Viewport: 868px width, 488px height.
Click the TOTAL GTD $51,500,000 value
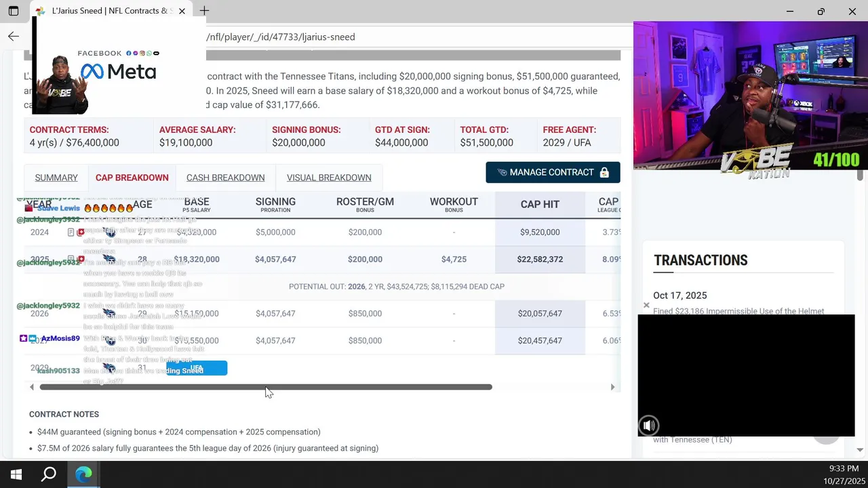(x=486, y=142)
